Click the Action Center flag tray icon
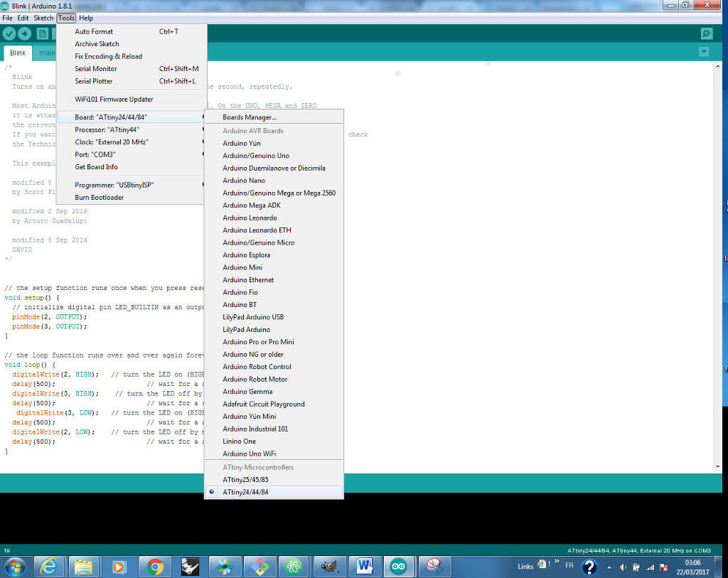The width and height of the screenshot is (728, 578). pyautogui.click(x=664, y=567)
